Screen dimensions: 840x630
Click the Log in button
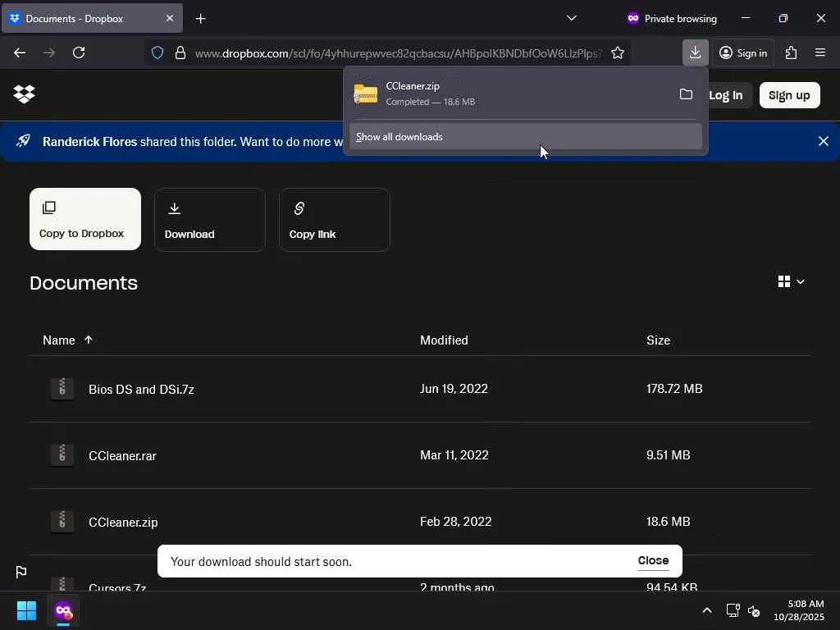(x=725, y=95)
